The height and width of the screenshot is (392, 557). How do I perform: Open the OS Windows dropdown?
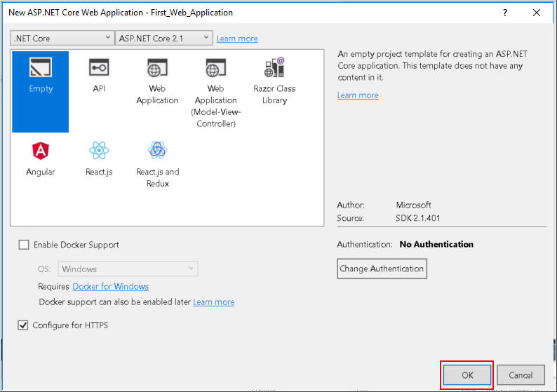(x=128, y=269)
